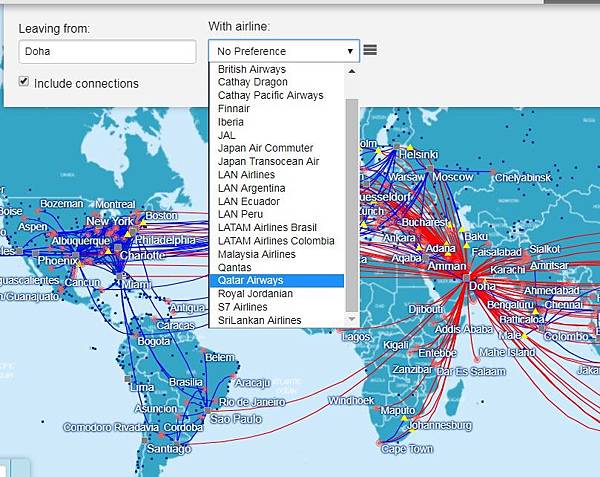Viewport: 600px width, 477px height.
Task: Click the Charlotte label on map
Action: (x=143, y=256)
